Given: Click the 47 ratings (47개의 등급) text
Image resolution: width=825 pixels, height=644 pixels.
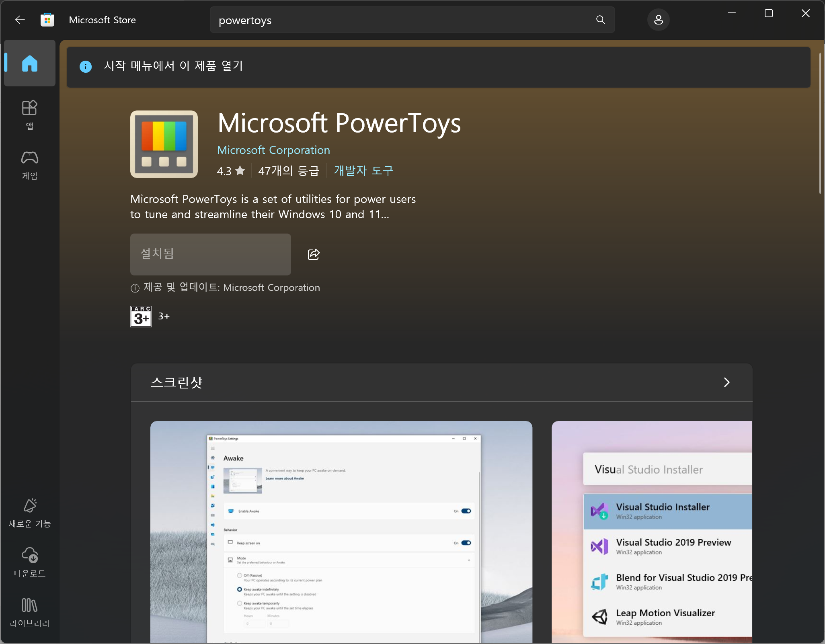Looking at the screenshot, I should [x=288, y=171].
